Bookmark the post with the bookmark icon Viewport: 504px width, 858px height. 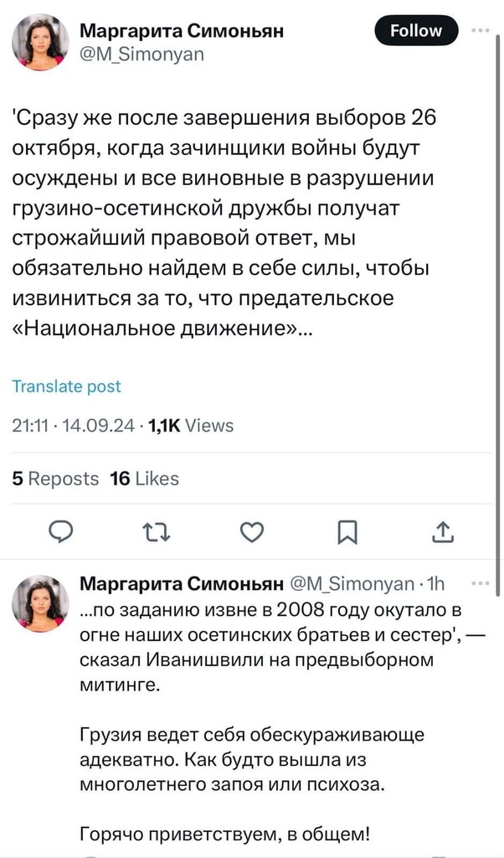coord(347,531)
